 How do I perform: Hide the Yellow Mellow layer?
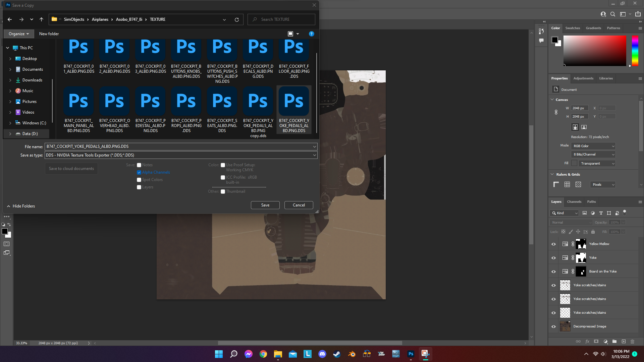(553, 244)
